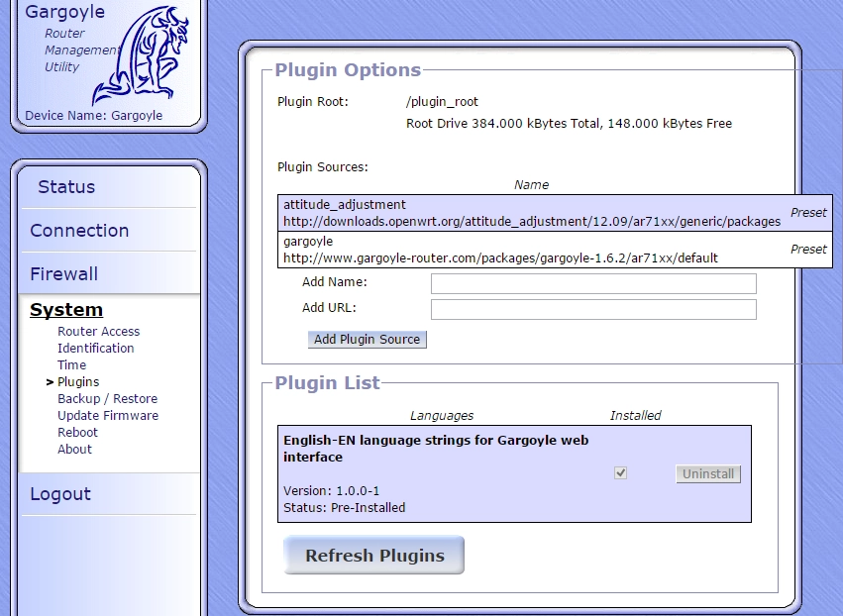This screenshot has width=843, height=616.
Task: Open the Connection menu section
Action: (x=79, y=231)
